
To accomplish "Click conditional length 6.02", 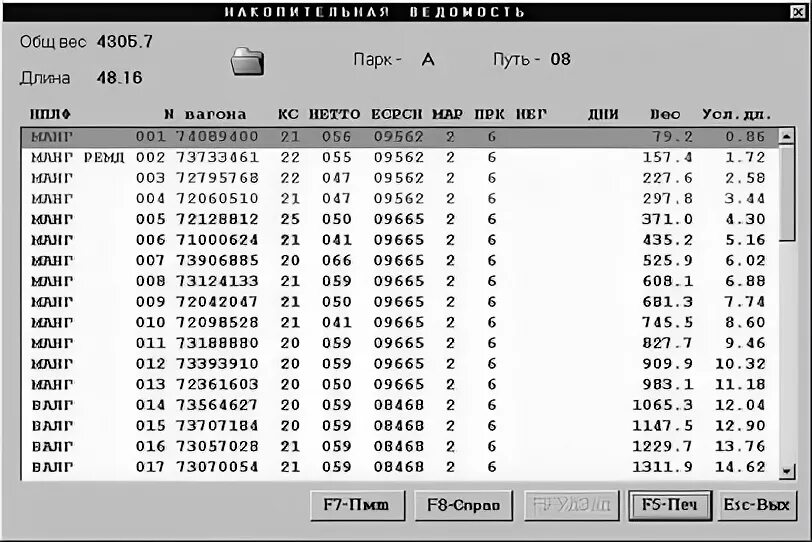I will point(745,260).
